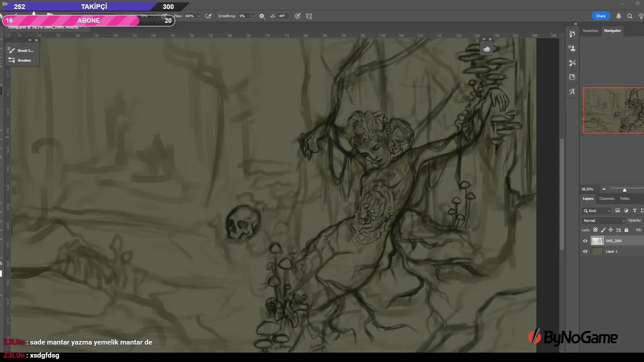The image size is (644, 362).
Task: Filter layers by adjustment layers
Action: coord(626,211)
